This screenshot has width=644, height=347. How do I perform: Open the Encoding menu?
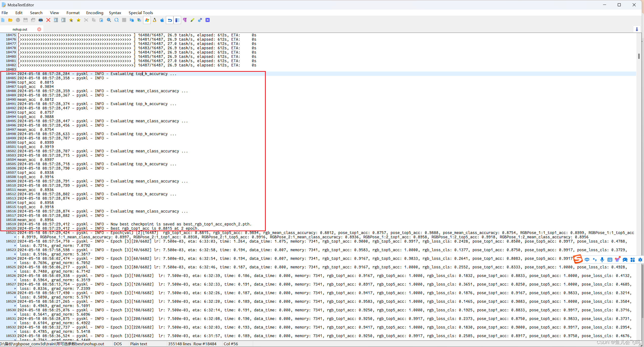(x=95, y=13)
